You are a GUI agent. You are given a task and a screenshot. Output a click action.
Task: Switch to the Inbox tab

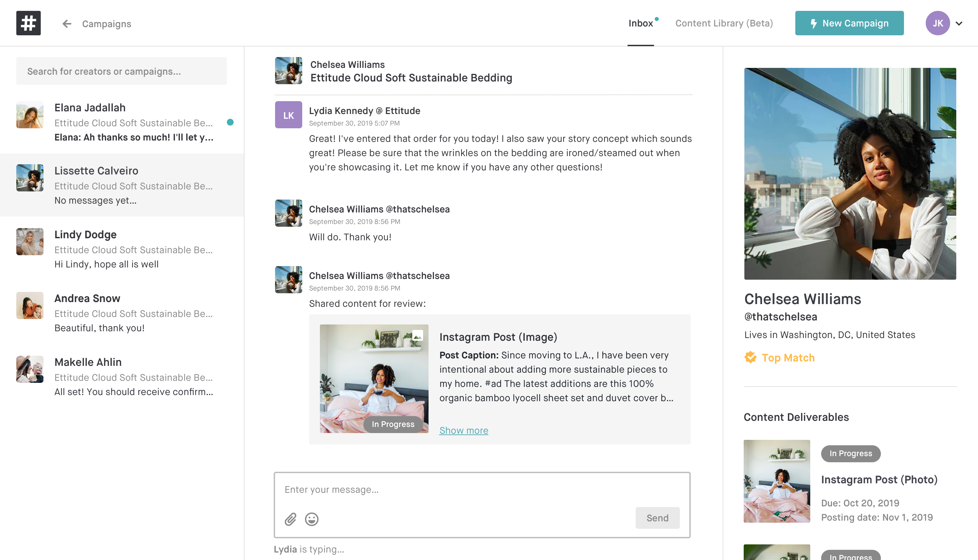640,23
